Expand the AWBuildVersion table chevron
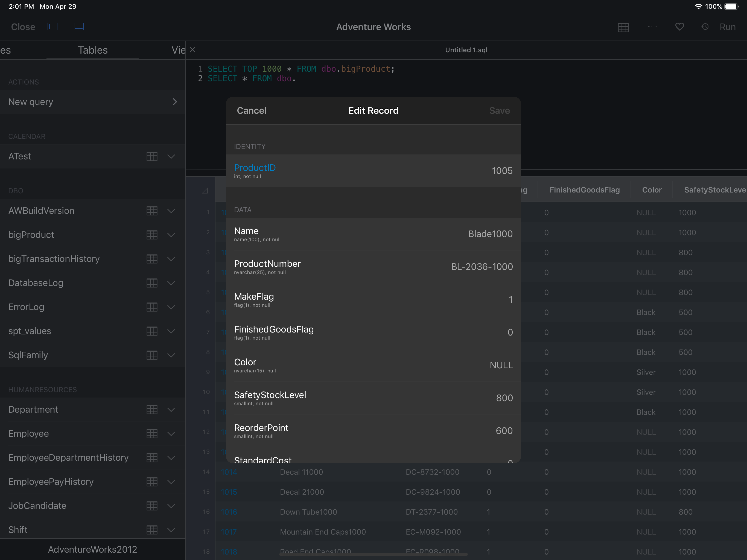This screenshot has height=560, width=747. (171, 211)
